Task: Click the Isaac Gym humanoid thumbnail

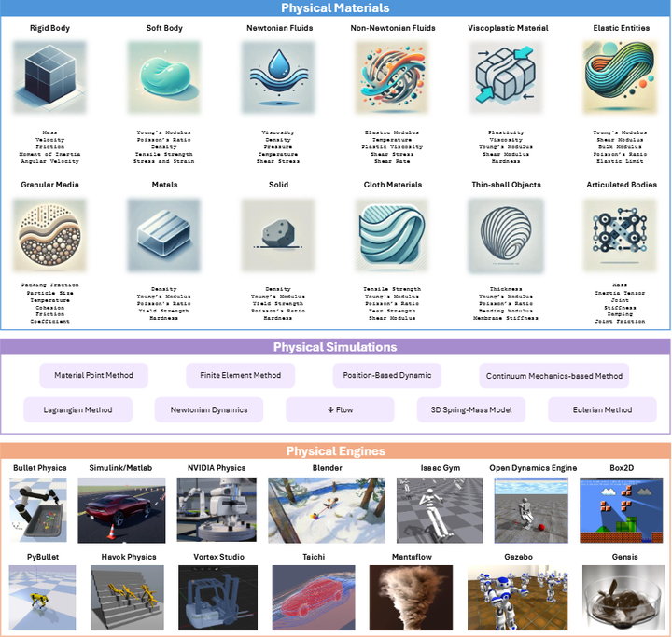Action: pos(440,510)
